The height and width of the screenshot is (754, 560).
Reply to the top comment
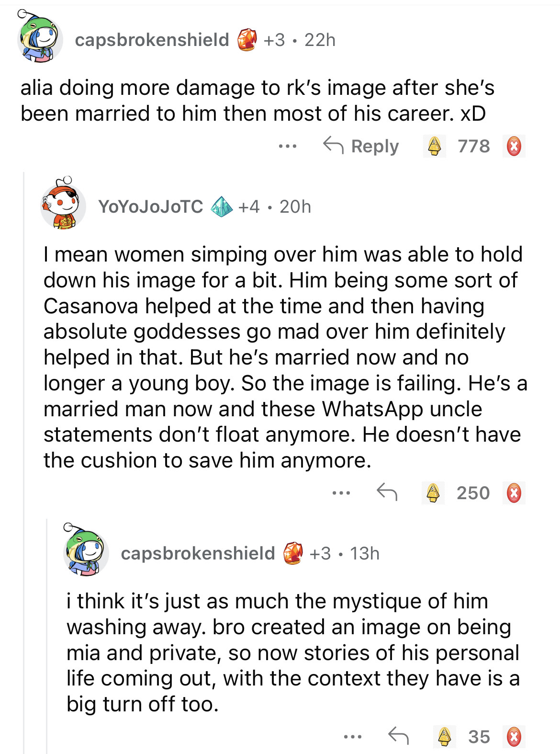click(x=361, y=146)
